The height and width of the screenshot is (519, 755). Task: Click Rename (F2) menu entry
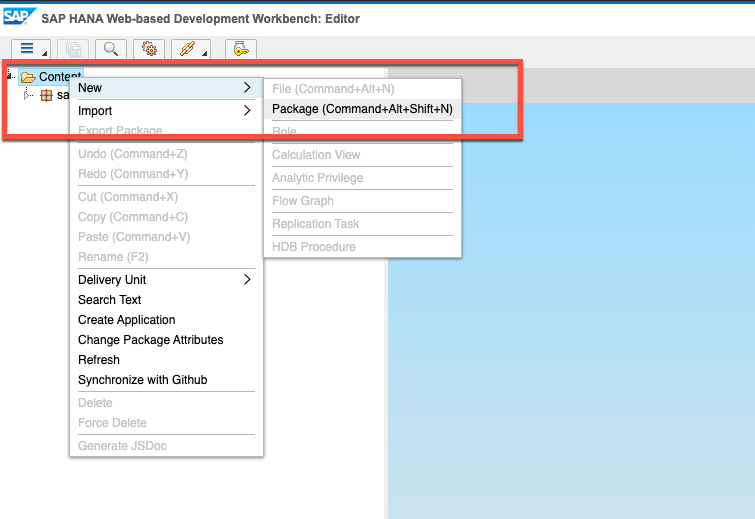pos(166,257)
